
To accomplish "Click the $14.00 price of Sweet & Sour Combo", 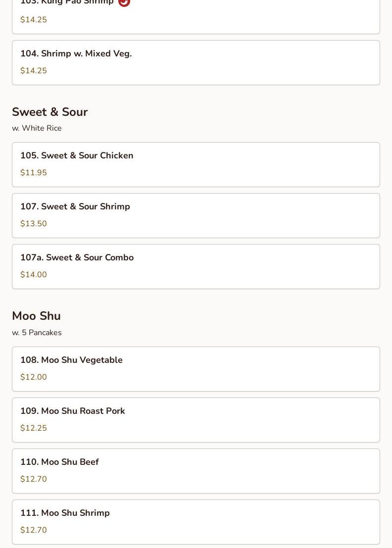I will coord(34,275).
